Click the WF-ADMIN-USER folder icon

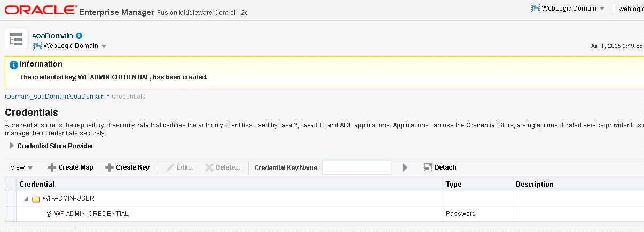[36, 199]
